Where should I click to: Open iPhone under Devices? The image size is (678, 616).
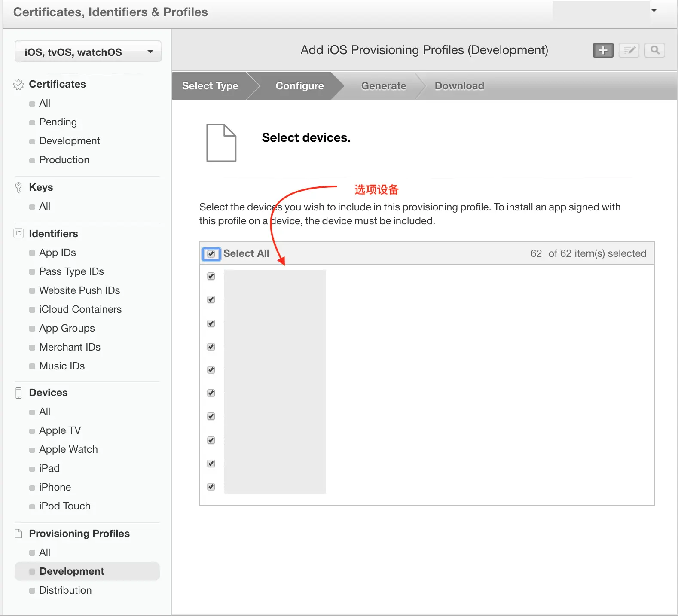point(55,487)
